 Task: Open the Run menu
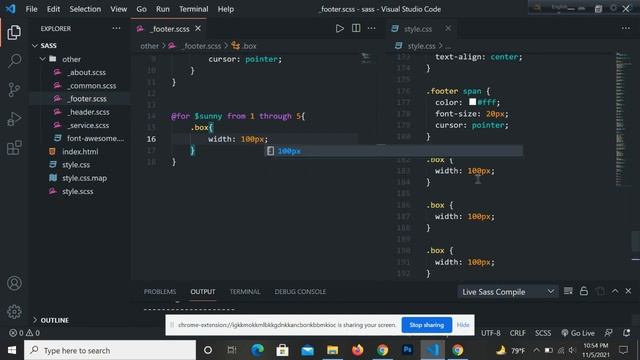162,9
